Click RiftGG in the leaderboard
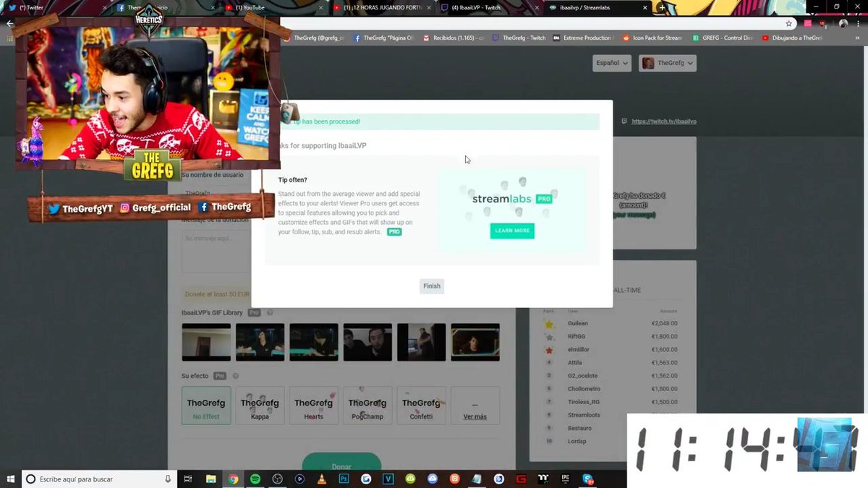Viewport: 868px width, 488px height. [576, 336]
